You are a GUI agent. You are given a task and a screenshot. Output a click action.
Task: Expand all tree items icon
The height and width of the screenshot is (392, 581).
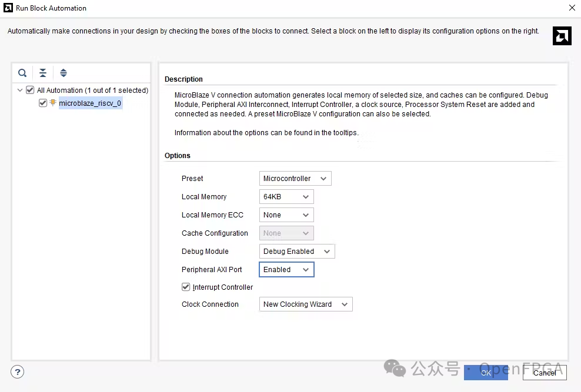coord(64,73)
